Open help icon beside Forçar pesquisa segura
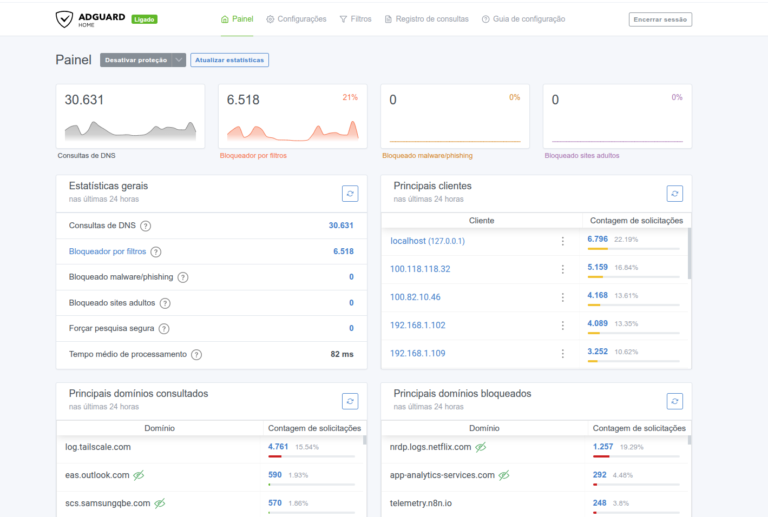Screen dimensions: 768x517 click(x=164, y=329)
